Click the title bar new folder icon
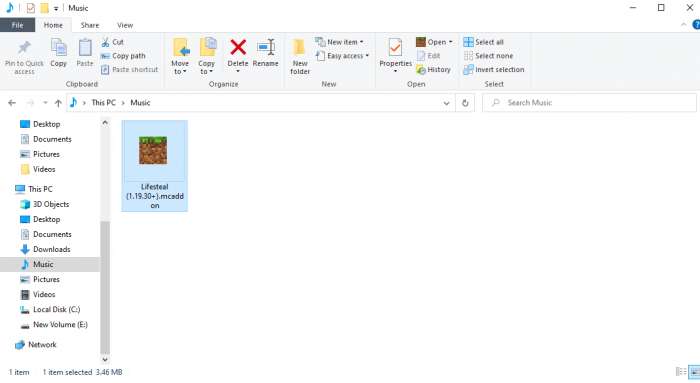700x383 pixels. pyautogui.click(x=44, y=8)
